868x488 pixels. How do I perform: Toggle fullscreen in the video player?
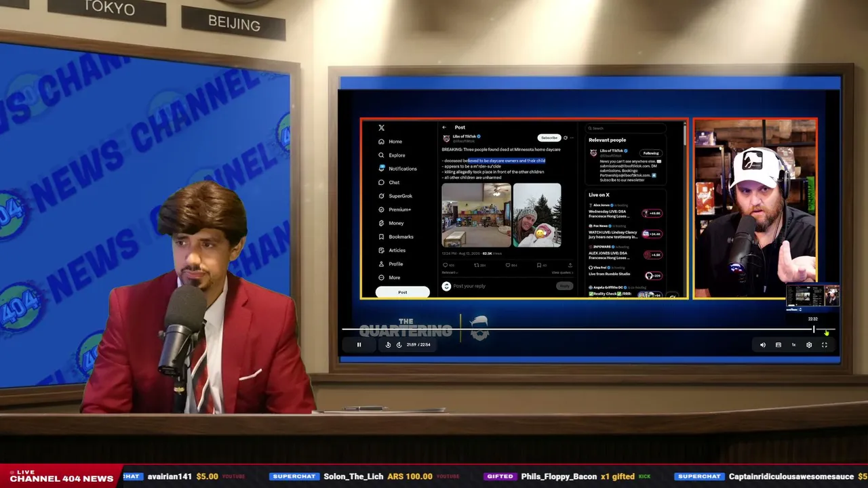(825, 345)
